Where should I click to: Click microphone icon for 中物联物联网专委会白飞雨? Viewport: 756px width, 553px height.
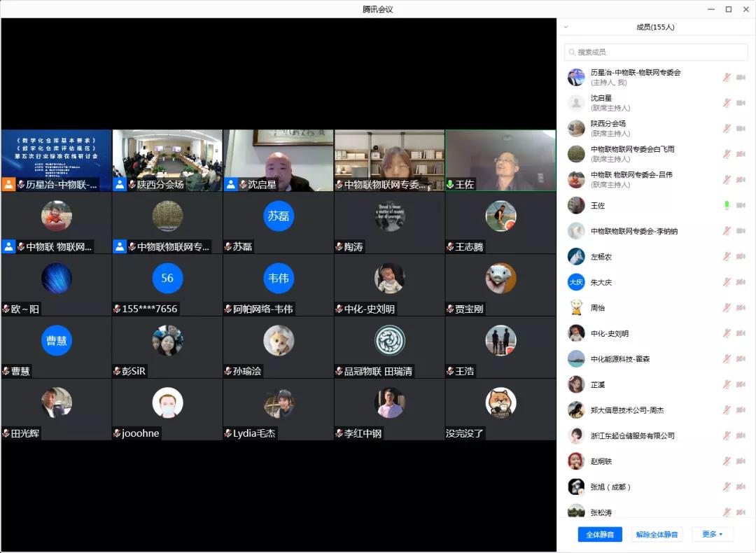(x=727, y=154)
